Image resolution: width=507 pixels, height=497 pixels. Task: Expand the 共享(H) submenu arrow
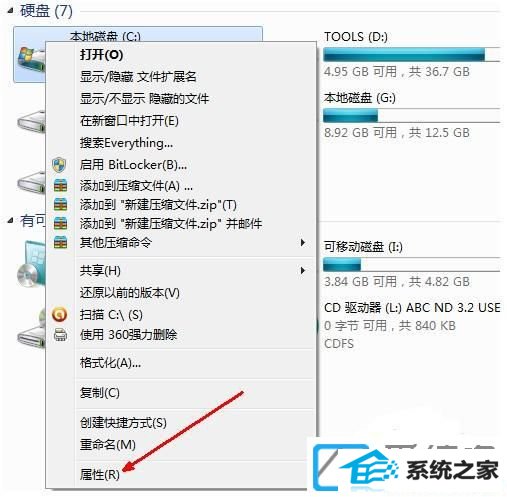(x=303, y=270)
